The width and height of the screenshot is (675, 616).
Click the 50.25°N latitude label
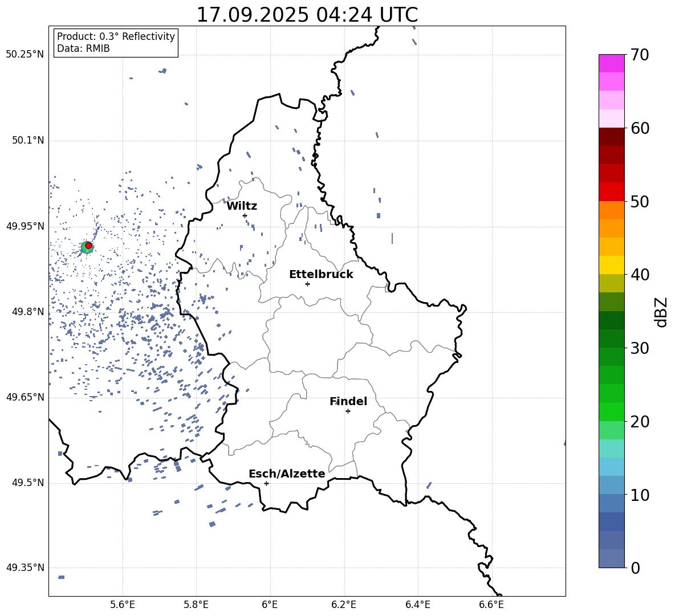(x=25, y=55)
